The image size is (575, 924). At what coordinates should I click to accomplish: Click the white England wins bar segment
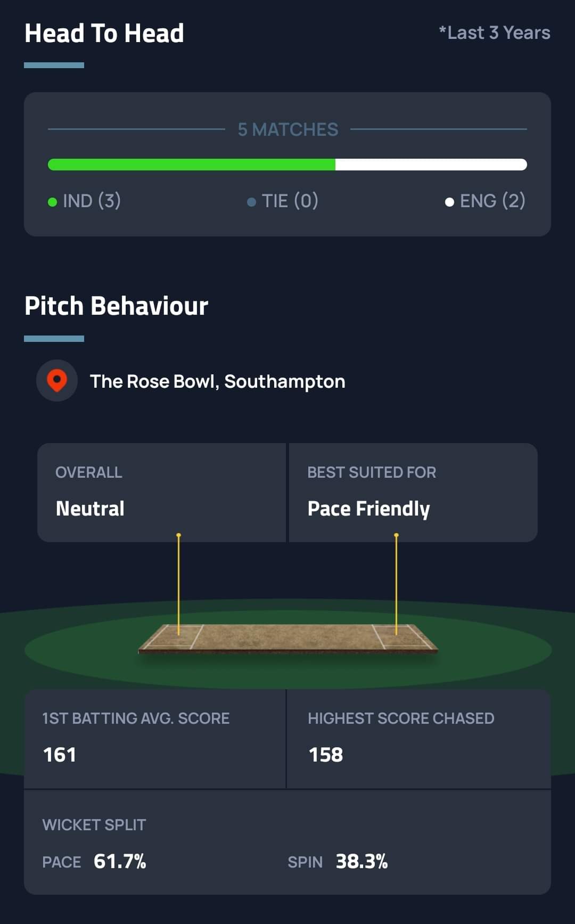[431, 165]
